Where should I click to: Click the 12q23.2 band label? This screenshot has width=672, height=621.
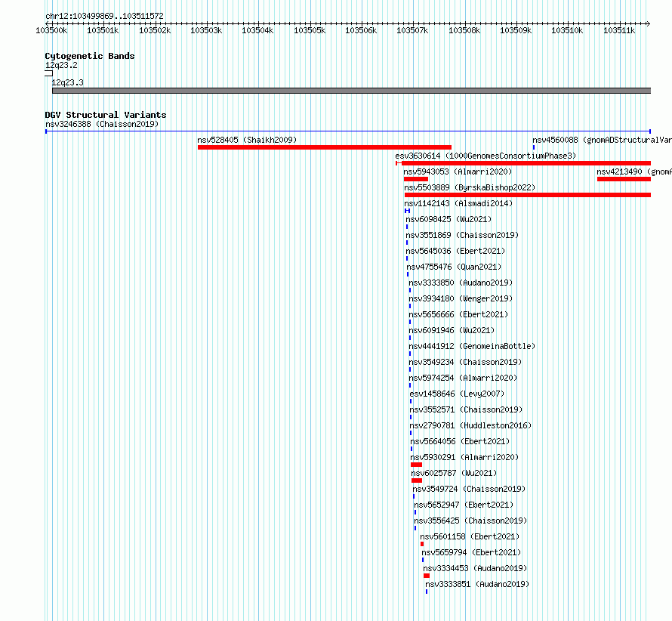pyautogui.click(x=61, y=65)
